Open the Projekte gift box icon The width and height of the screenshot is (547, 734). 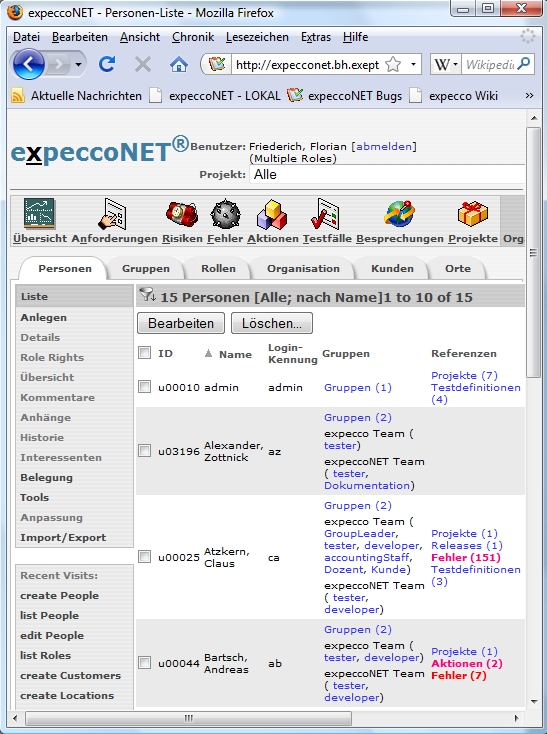(473, 213)
